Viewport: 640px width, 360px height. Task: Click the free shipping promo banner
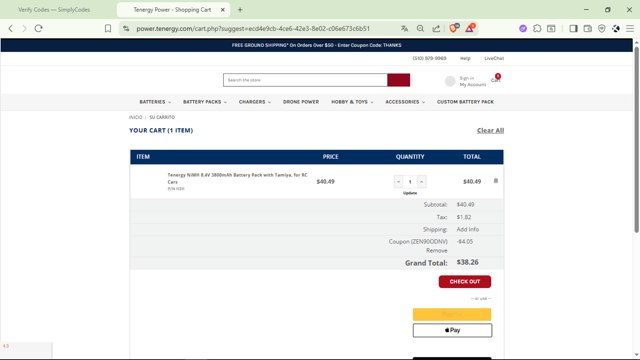pyautogui.click(x=316, y=45)
